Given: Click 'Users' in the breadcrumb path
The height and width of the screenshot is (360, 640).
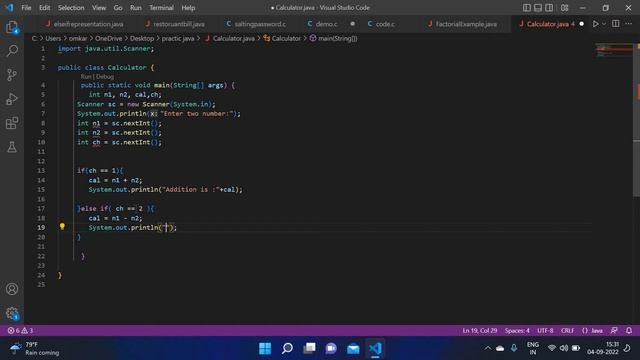Looking at the screenshot, I should (x=53, y=38).
